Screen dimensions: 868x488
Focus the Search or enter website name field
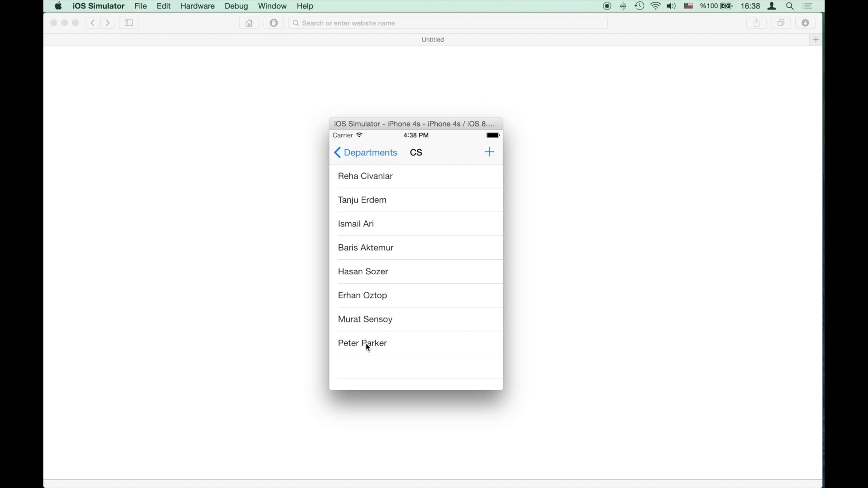(x=448, y=23)
